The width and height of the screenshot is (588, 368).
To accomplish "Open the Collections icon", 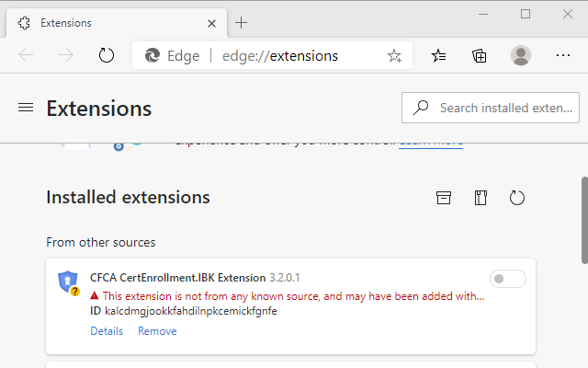I will (480, 55).
